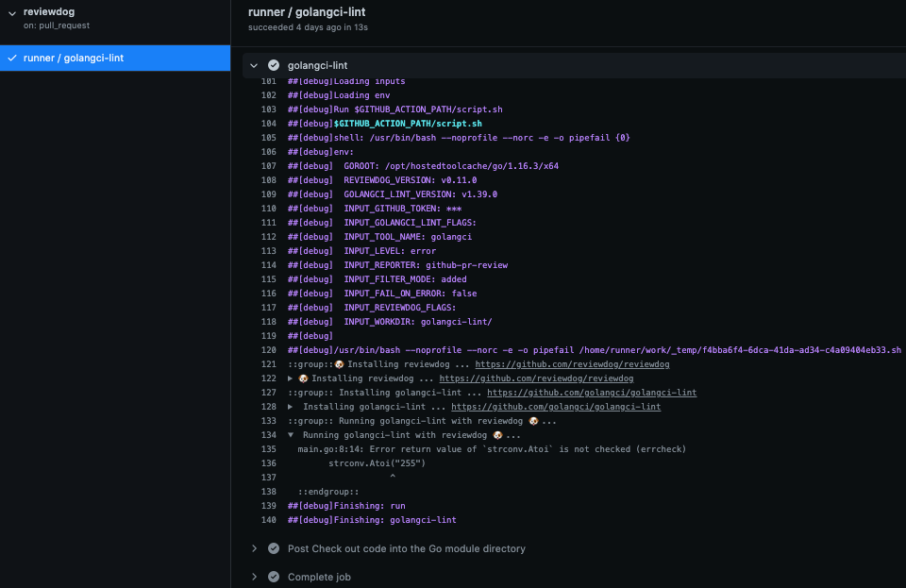This screenshot has width=906, height=588.
Task: Click the "INPUT_FAIL_ON_ERROR: false" line
Action: tap(411, 294)
